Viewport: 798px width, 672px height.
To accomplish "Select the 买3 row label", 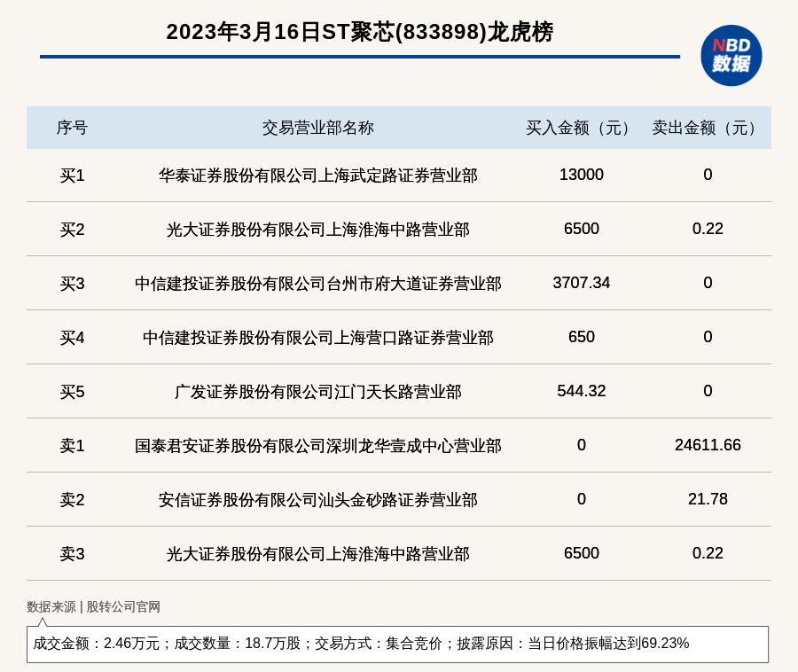I will pos(72,284).
